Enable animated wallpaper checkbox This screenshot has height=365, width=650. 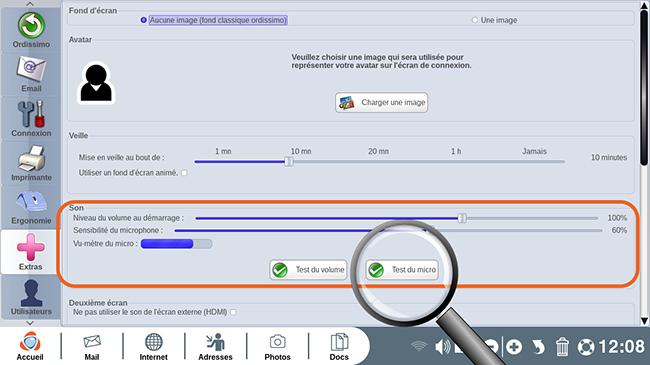[184, 173]
